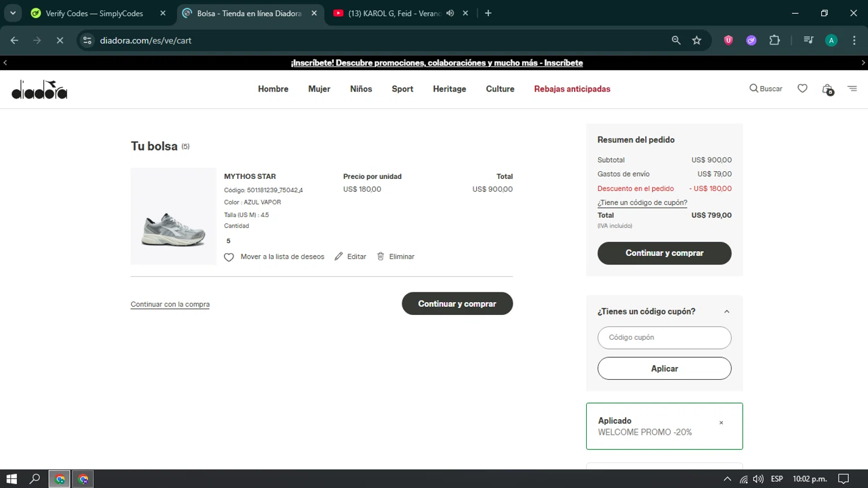Image resolution: width=868 pixels, height=488 pixels.
Task: Open the Extensions puzzle icon
Action: pos(774,41)
